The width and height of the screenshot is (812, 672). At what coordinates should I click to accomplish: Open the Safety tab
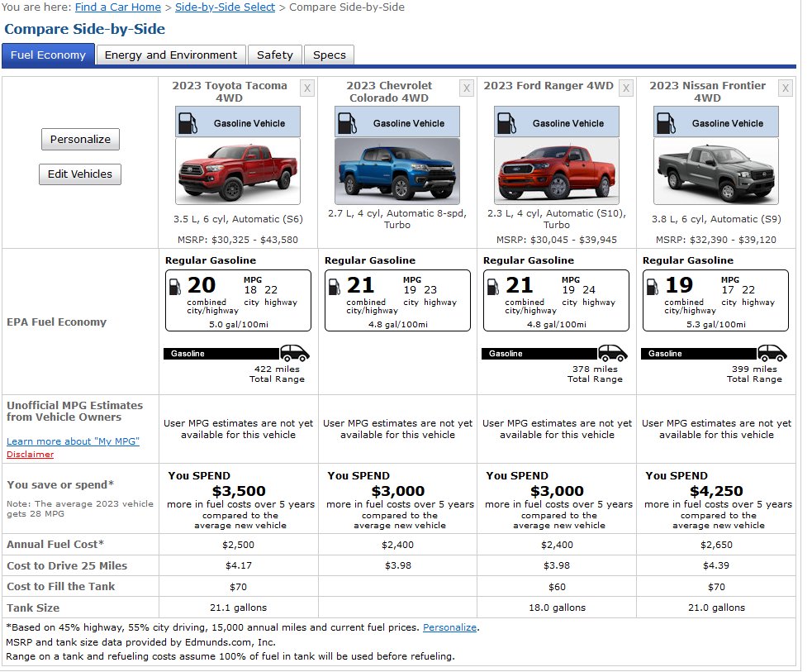[275, 55]
